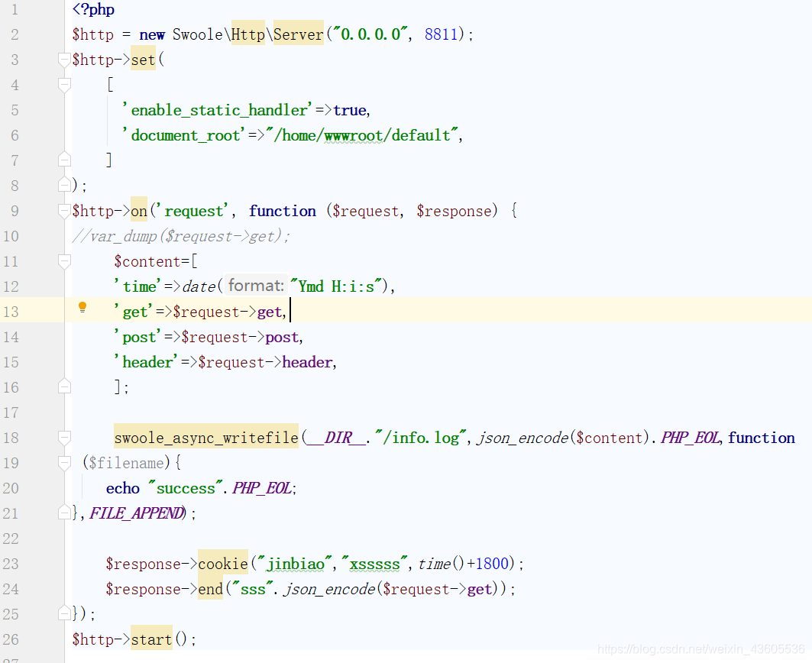This screenshot has height=663, width=812.
Task: Collapse the $content array fold on line 11
Action: (x=64, y=260)
